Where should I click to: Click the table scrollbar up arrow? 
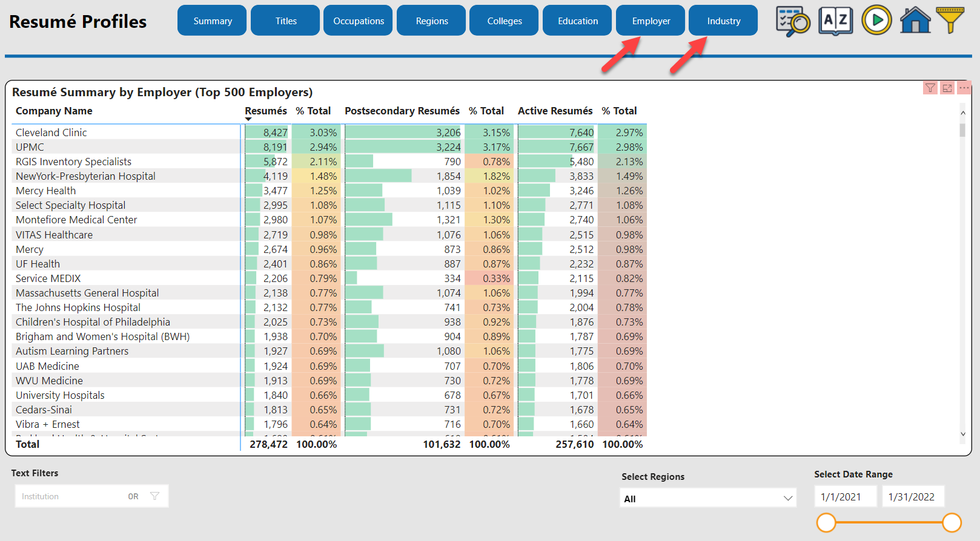(963, 113)
